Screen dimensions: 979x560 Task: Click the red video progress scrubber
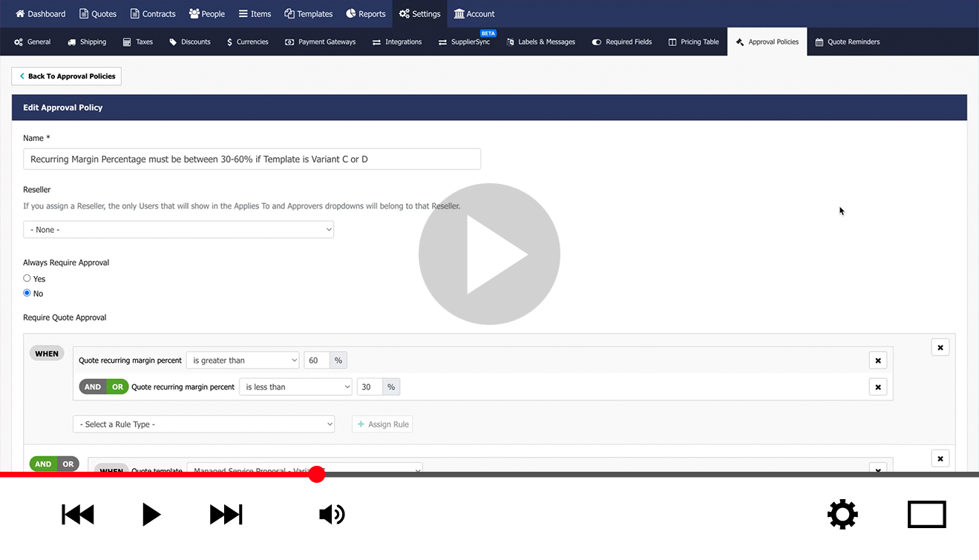pyautogui.click(x=317, y=475)
